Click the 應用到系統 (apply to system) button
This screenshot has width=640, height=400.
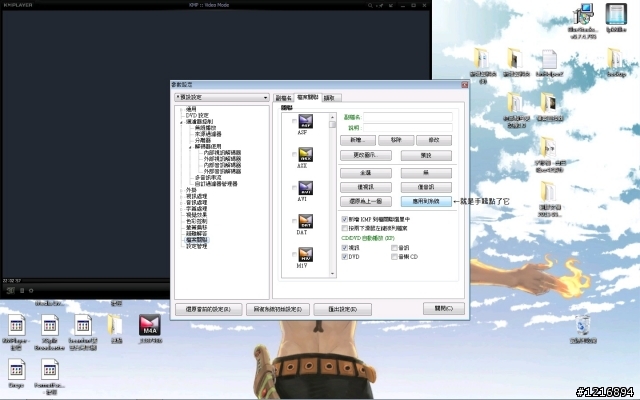[x=426, y=201]
